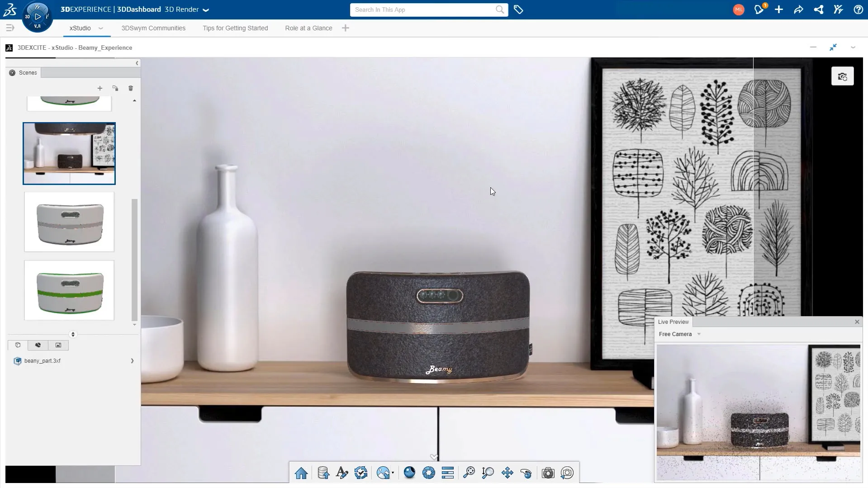Add a new scene with plus icon
The width and height of the screenshot is (868, 488).
(100, 88)
